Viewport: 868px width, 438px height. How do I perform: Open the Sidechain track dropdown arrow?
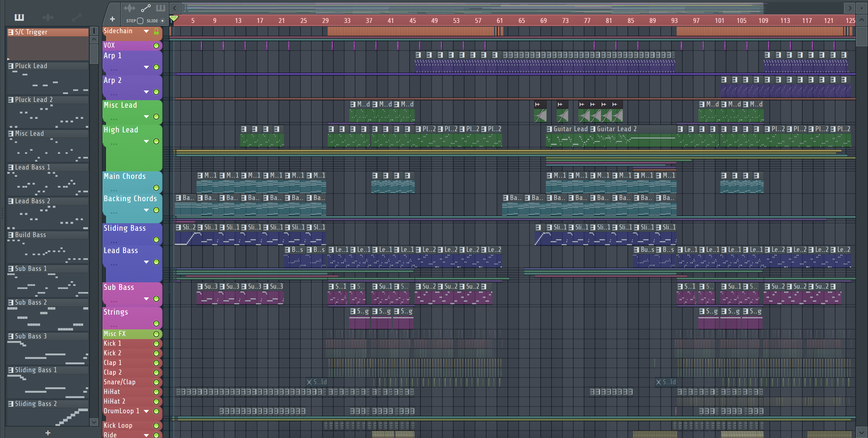point(146,31)
